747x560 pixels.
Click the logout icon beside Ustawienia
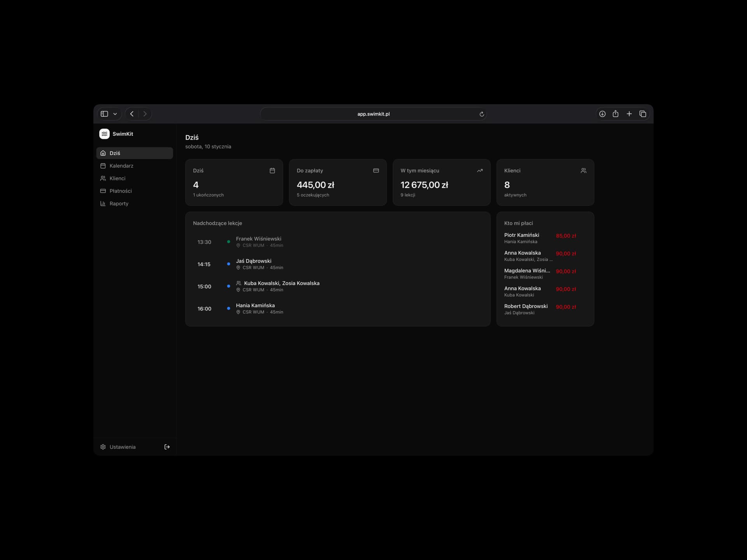click(167, 447)
